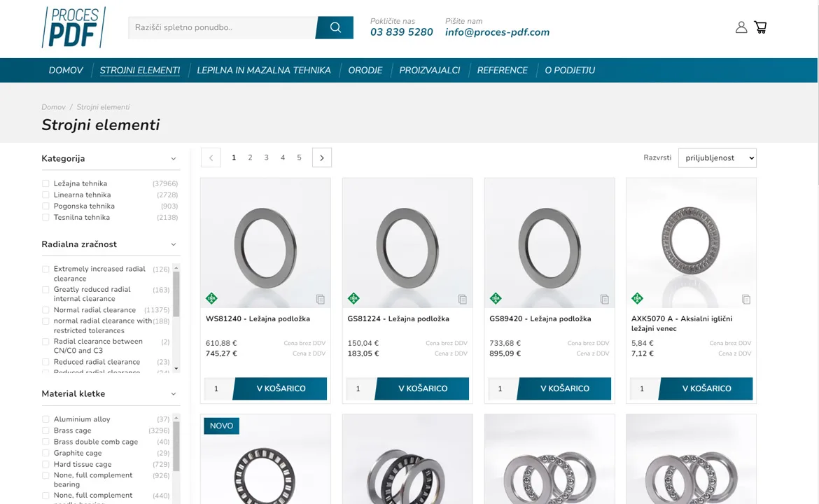The height and width of the screenshot is (504, 819).
Task: Open O PODJETJU menu item
Action: (570, 70)
